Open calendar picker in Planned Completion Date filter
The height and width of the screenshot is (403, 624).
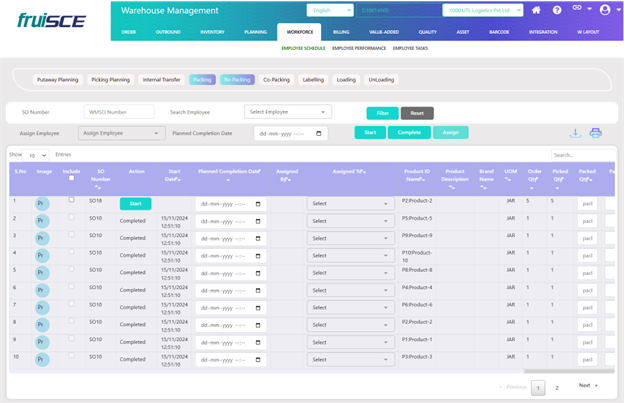[x=319, y=133]
